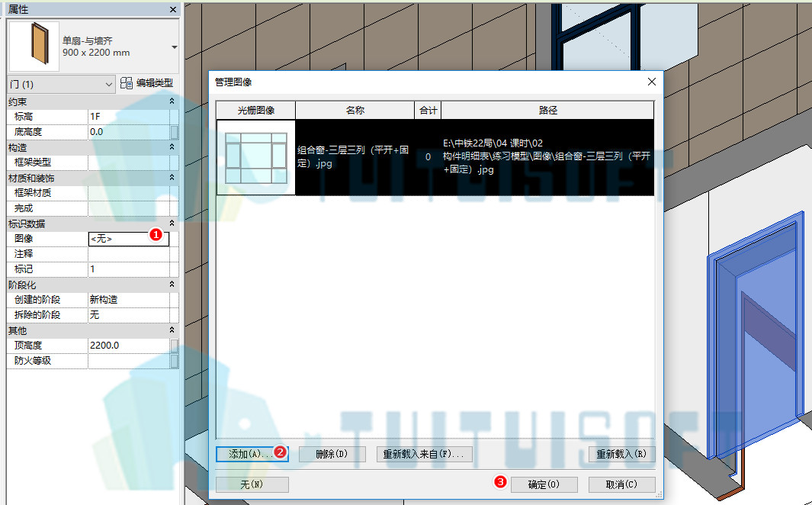The height and width of the screenshot is (505, 812).
Task: Collapse the 约束 section
Action: coord(172,101)
